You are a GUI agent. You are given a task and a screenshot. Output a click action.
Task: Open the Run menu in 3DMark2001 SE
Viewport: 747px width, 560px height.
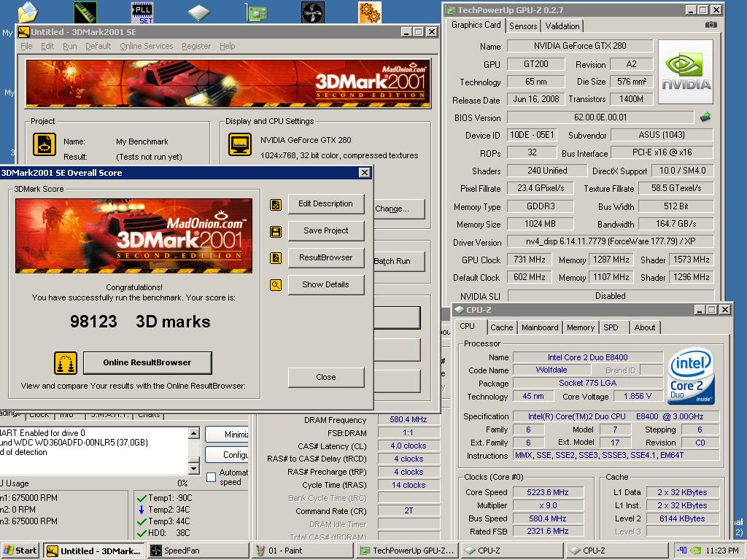point(69,46)
